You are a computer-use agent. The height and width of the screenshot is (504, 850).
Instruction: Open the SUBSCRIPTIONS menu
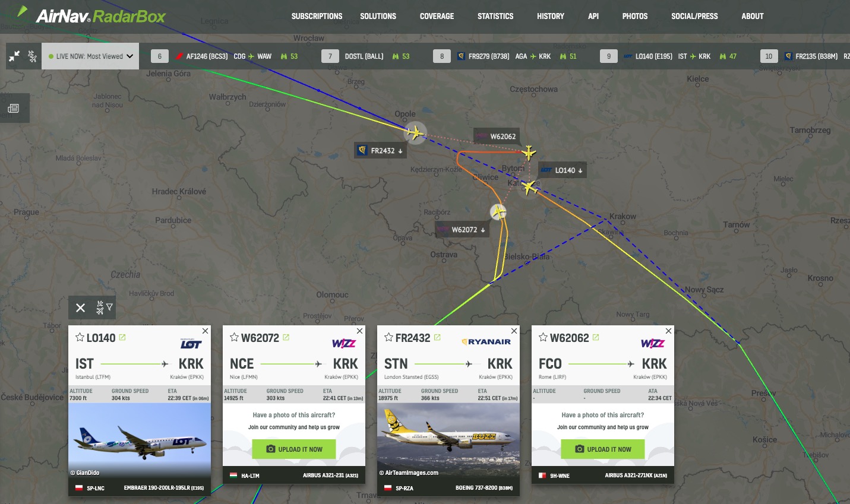[317, 16]
